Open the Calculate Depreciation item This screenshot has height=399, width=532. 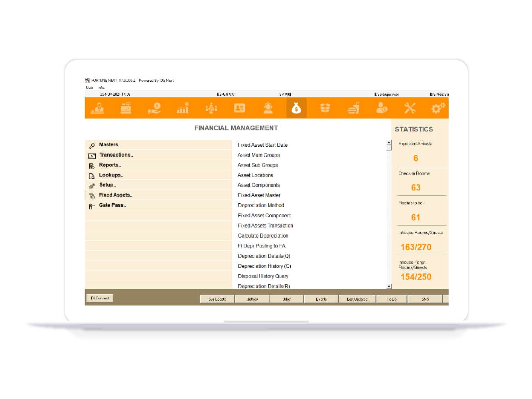[263, 236]
